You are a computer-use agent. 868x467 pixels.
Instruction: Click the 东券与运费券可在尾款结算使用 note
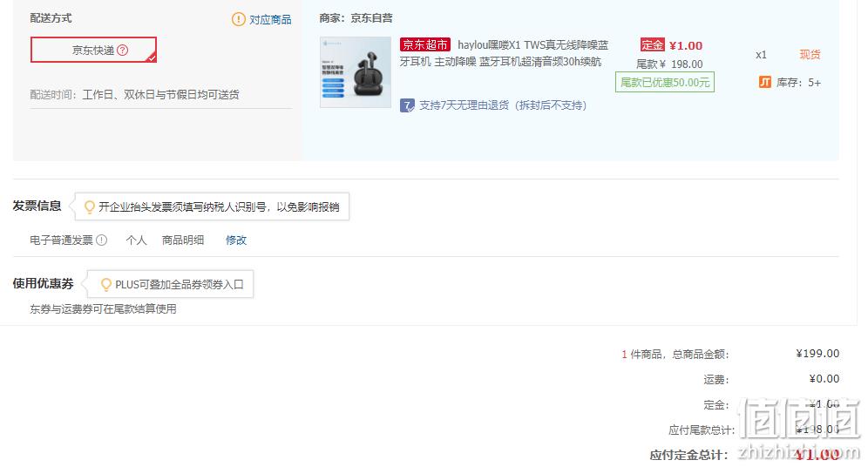[x=103, y=308]
